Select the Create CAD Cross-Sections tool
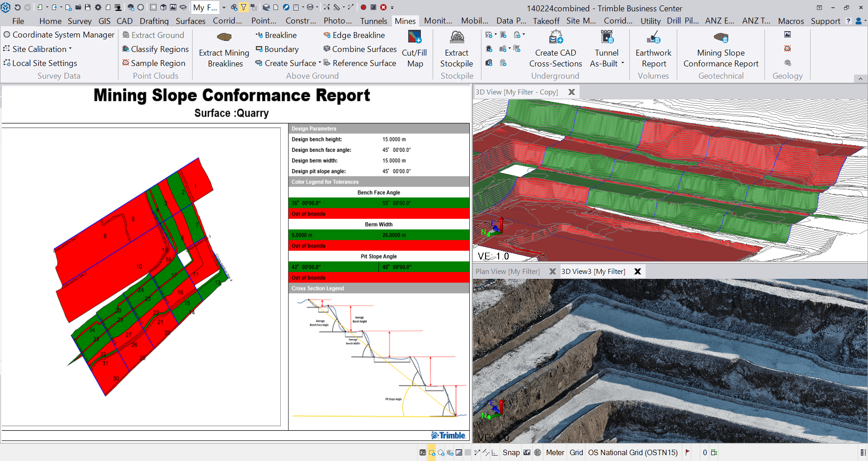 tap(556, 37)
